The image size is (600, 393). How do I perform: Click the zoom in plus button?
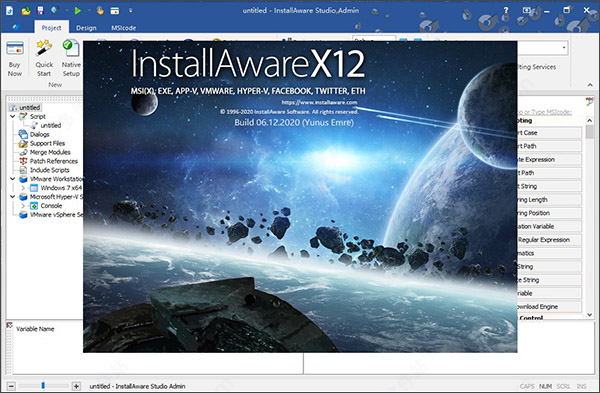click(x=76, y=386)
